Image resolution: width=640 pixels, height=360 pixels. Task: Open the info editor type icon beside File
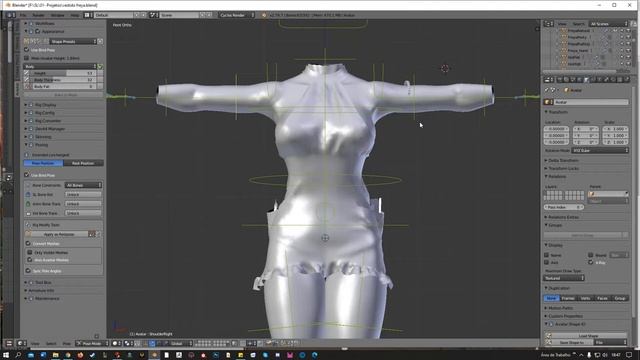click(10, 15)
